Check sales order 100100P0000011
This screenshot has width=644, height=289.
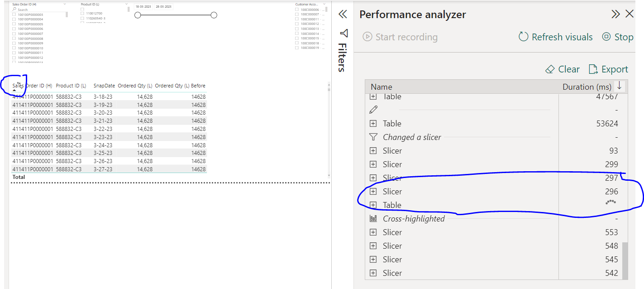tap(14, 53)
